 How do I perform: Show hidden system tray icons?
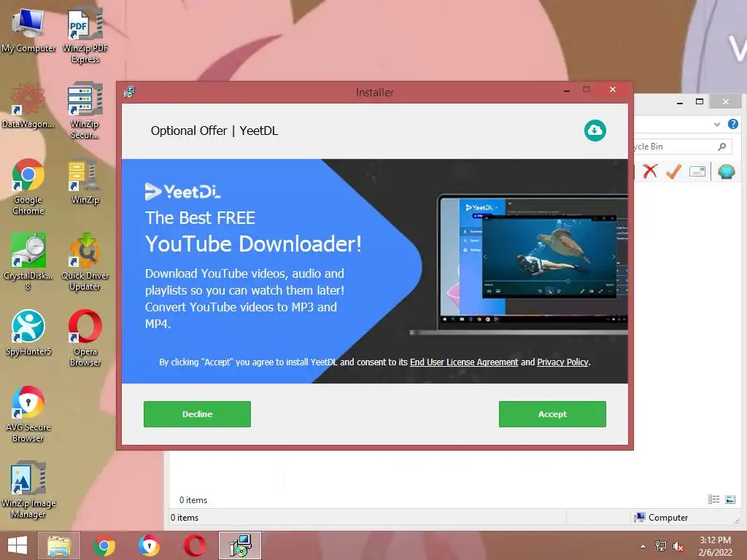[643, 546]
